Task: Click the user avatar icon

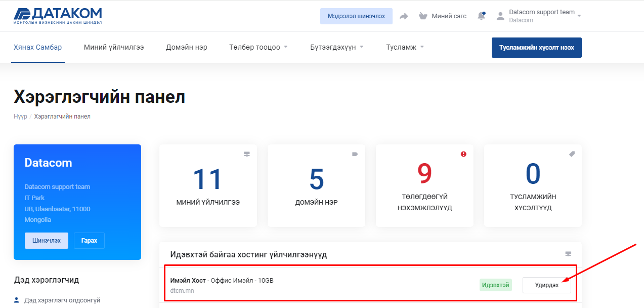Action: coord(500,16)
